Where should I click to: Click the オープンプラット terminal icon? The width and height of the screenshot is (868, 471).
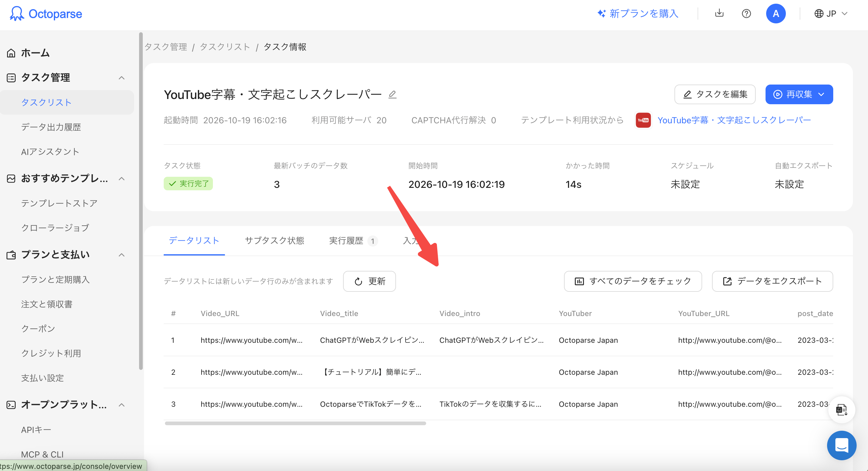(11, 405)
